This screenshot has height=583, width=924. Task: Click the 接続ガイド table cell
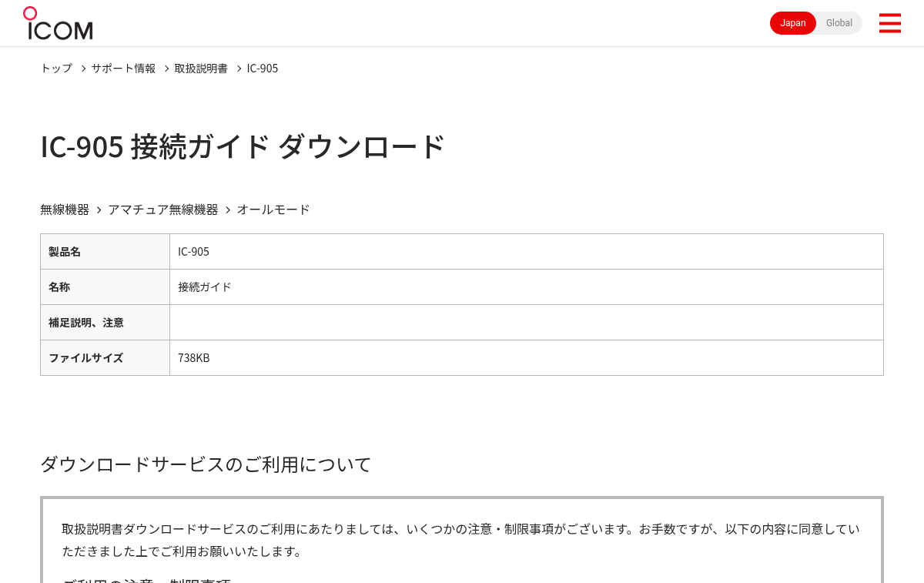point(527,287)
